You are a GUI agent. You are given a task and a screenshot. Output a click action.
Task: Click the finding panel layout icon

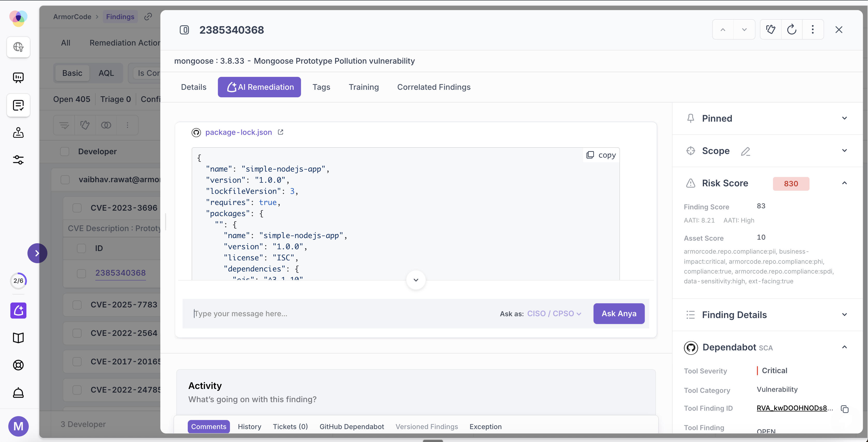point(184,30)
